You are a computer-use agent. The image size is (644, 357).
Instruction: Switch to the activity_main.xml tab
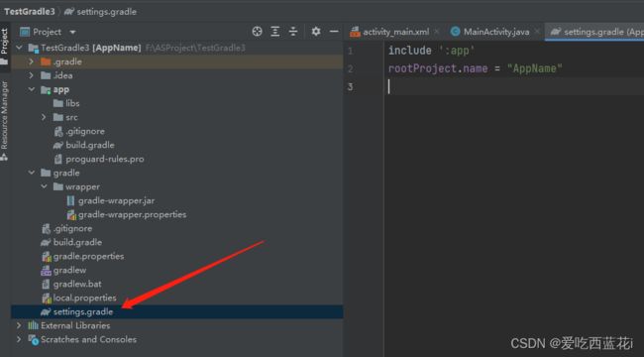coord(389,32)
